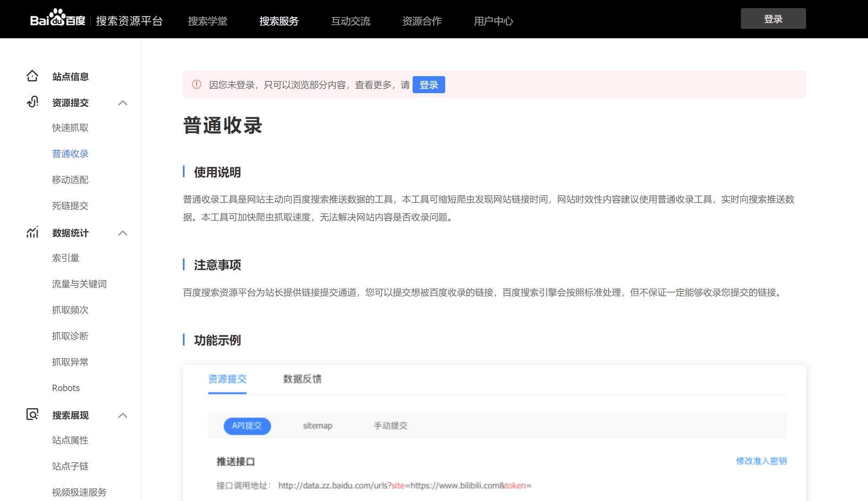Open the 搜索服务 menu
Screen dimensions: 868x501
click(x=279, y=21)
